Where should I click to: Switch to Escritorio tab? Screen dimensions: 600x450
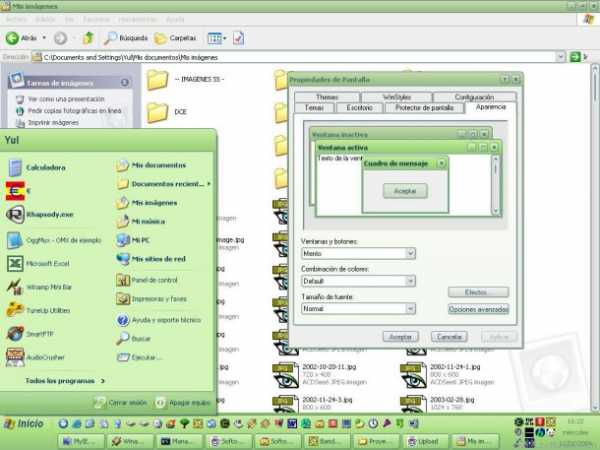(359, 108)
